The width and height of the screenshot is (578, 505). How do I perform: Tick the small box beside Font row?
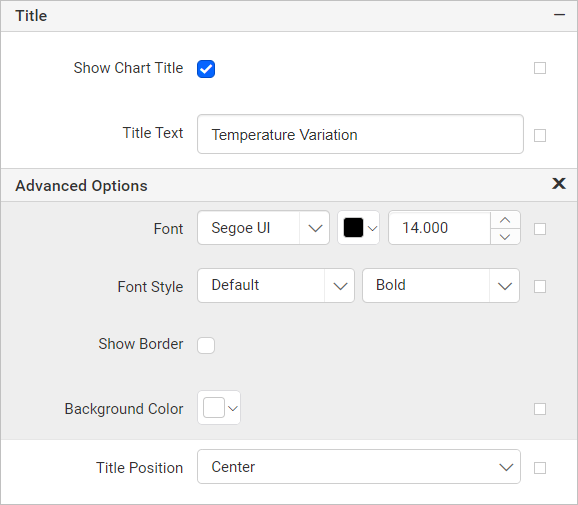click(540, 229)
